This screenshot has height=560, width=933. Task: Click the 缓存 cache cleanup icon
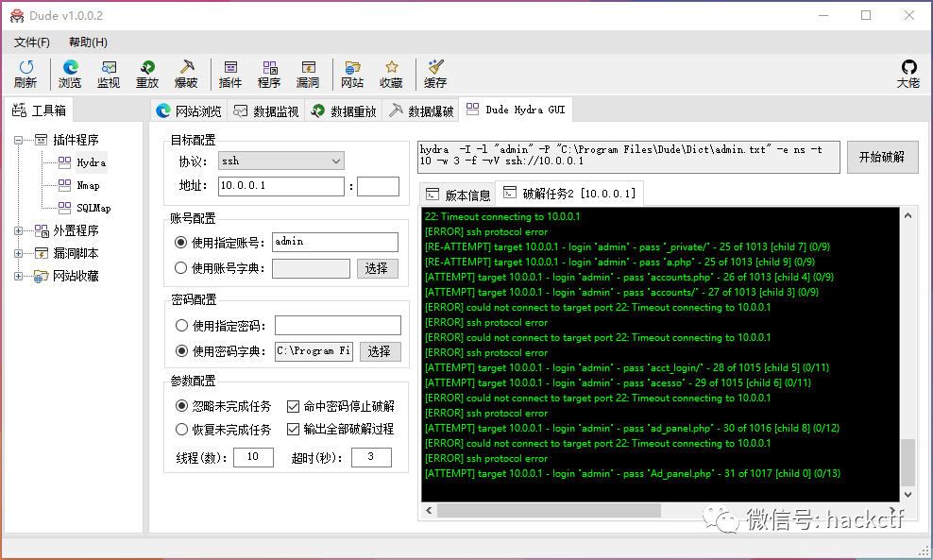435,75
